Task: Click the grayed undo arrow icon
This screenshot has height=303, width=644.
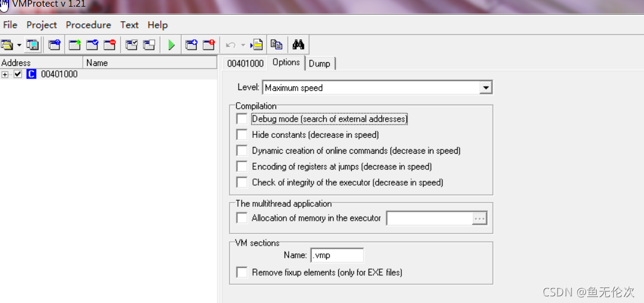Action: pos(231,45)
